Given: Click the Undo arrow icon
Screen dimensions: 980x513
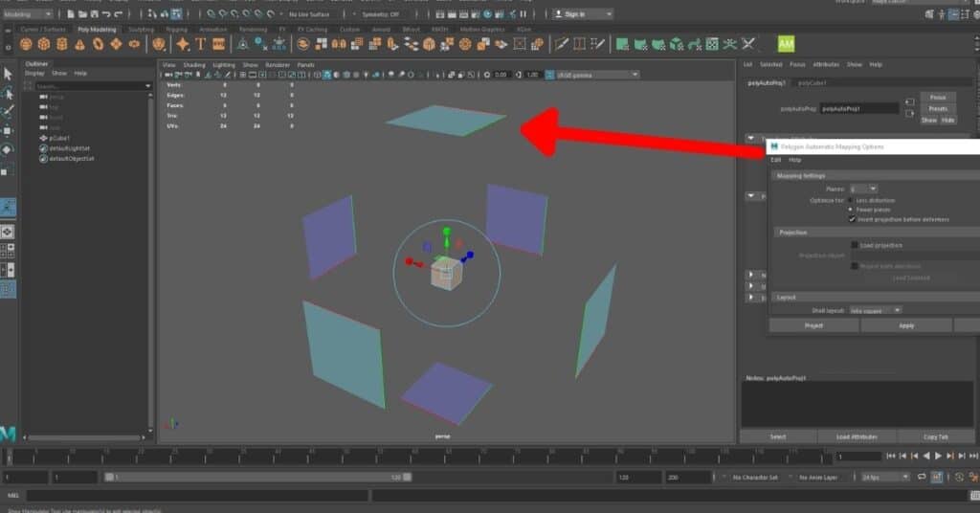Looking at the screenshot, I should click(x=106, y=13).
